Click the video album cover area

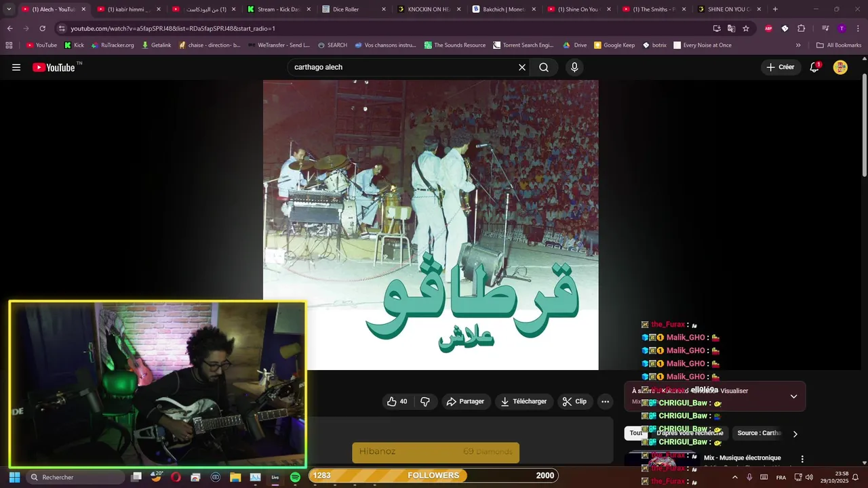[x=431, y=225]
